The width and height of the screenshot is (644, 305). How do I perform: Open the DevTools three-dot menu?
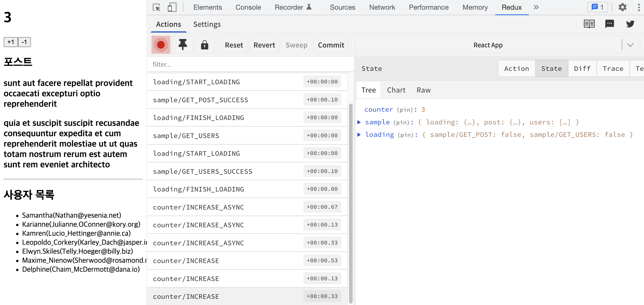(x=638, y=7)
